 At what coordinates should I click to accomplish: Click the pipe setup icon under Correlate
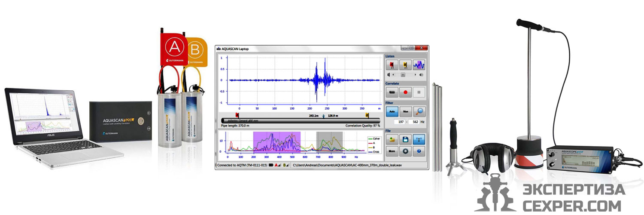click(x=392, y=92)
